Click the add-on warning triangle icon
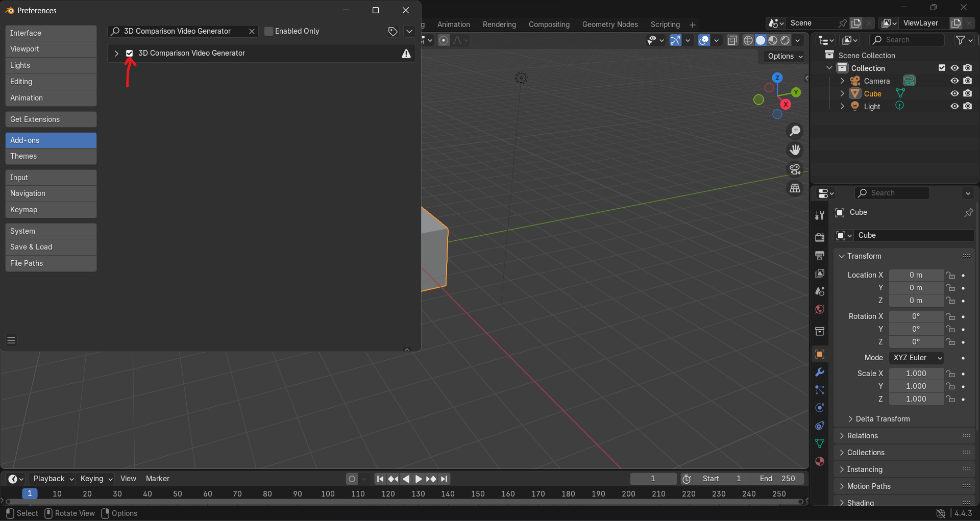 (406, 54)
